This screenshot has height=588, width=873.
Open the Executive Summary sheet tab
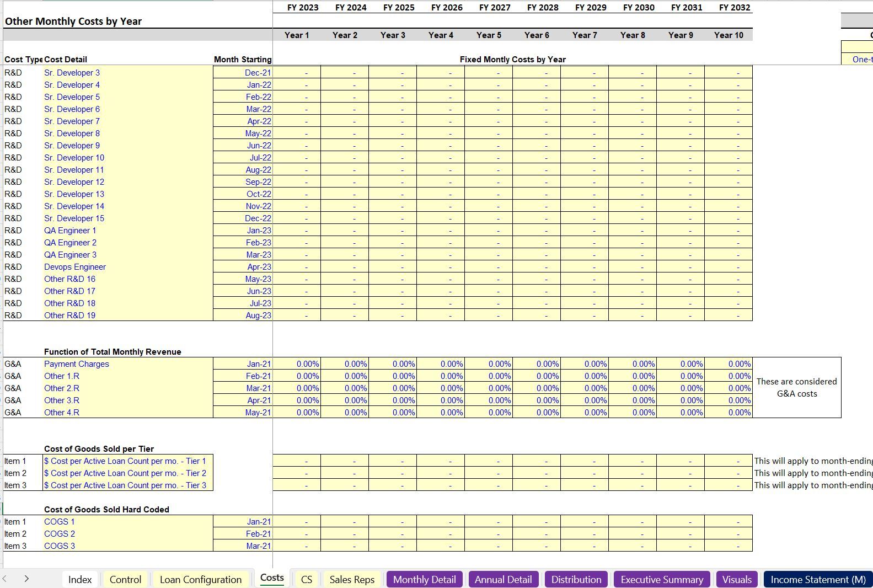point(662,579)
